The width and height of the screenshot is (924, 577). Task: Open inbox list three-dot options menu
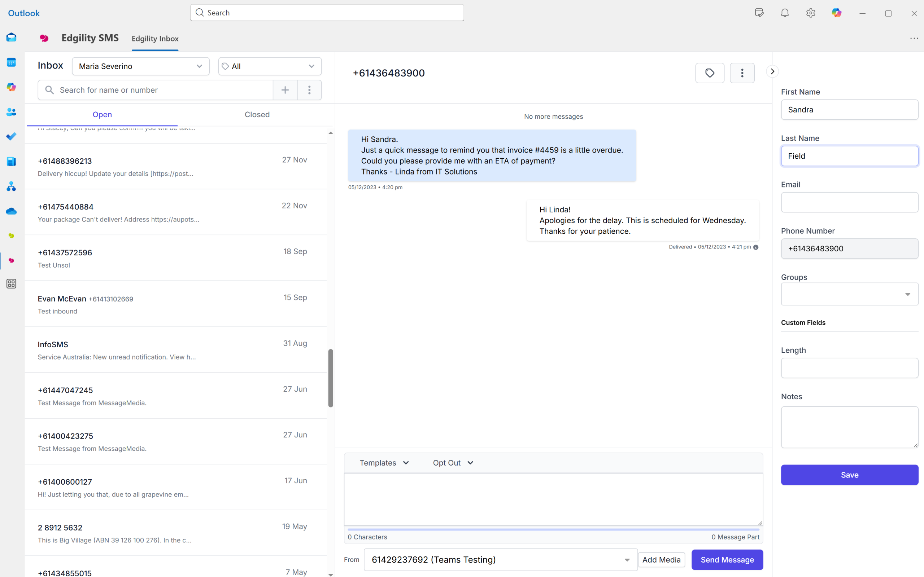pyautogui.click(x=309, y=90)
